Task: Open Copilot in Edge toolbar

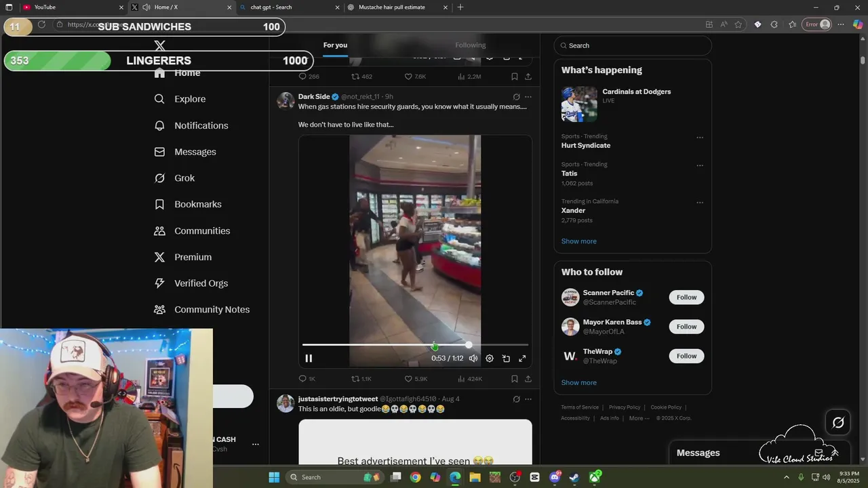Action: pos(858,24)
